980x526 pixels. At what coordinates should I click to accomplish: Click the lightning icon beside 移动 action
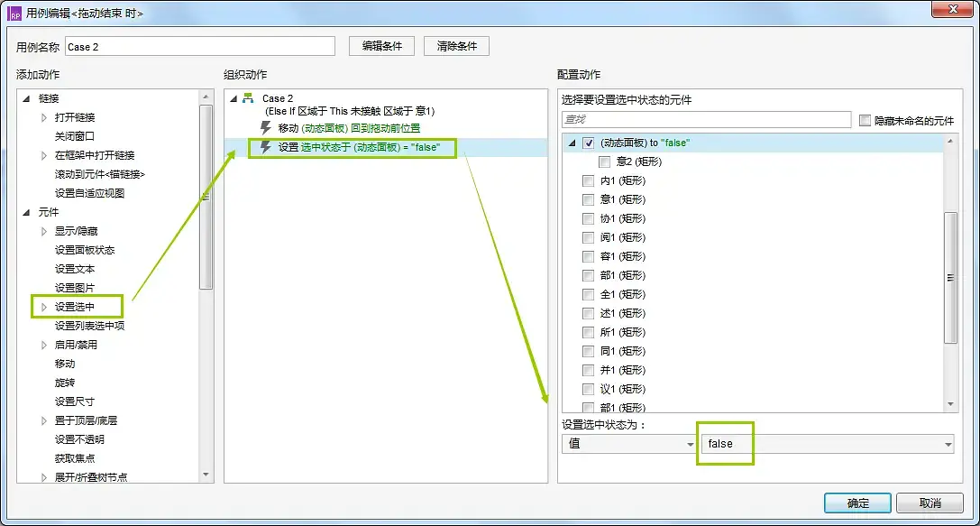(x=266, y=128)
